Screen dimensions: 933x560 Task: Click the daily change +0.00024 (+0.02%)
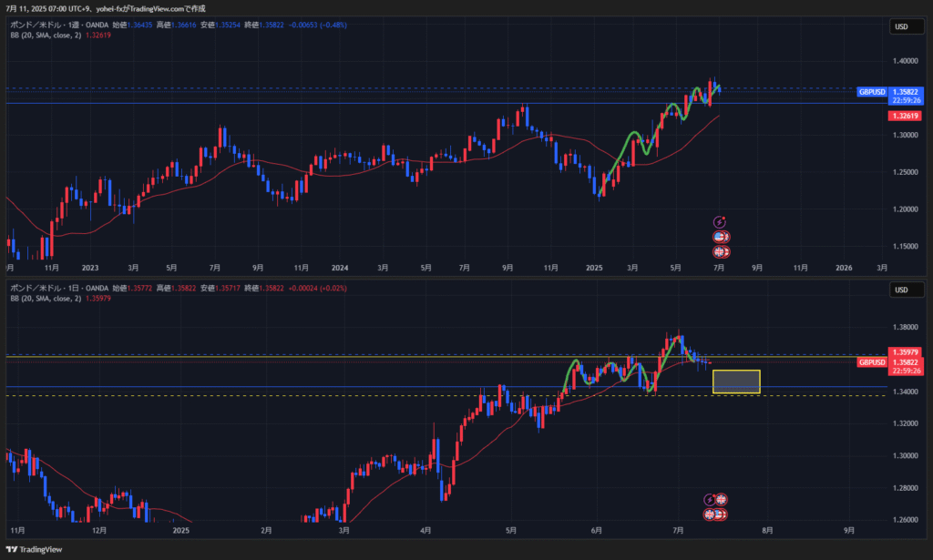(318, 289)
